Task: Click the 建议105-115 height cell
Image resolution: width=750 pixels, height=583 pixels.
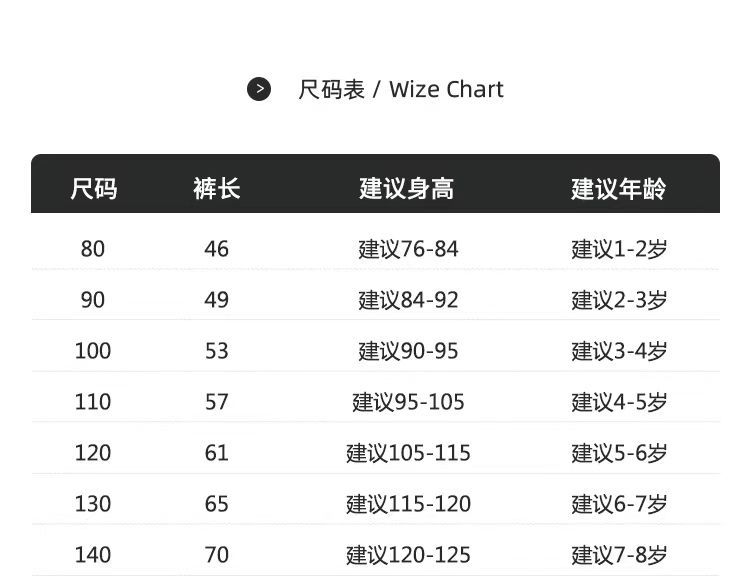Action: 408,453
